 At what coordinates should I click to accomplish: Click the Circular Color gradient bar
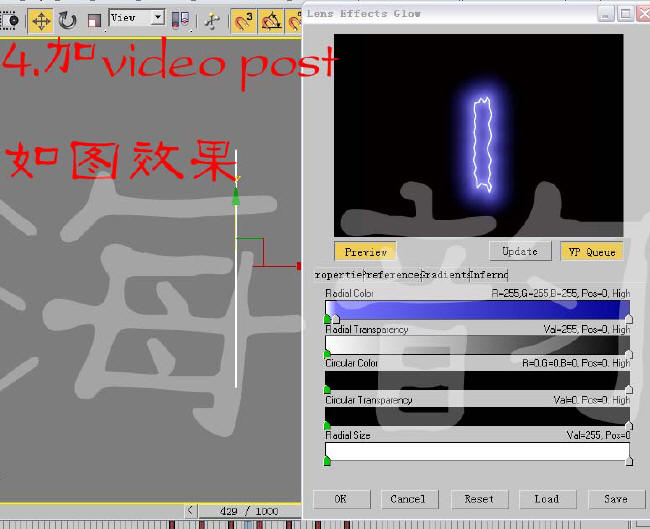tap(478, 380)
